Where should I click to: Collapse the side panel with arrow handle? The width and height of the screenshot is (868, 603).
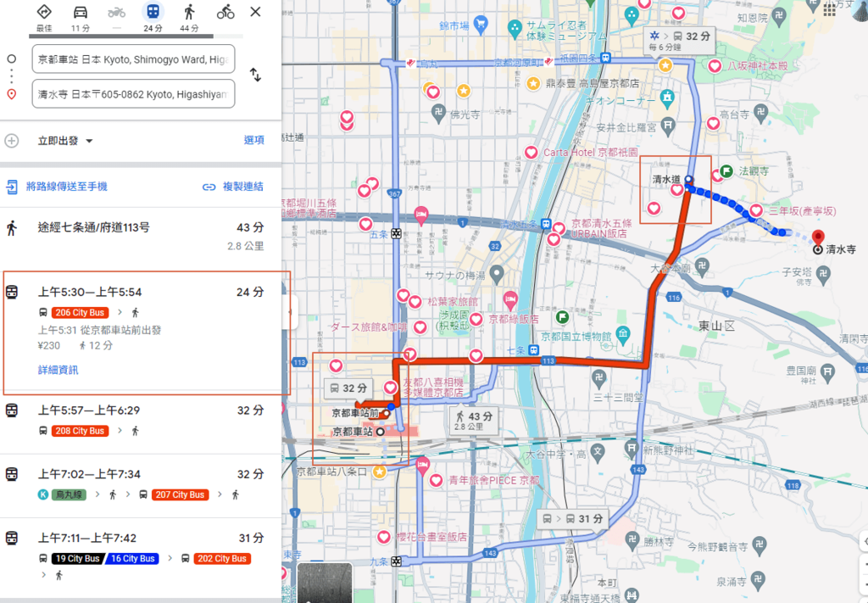pyautogui.click(x=290, y=312)
